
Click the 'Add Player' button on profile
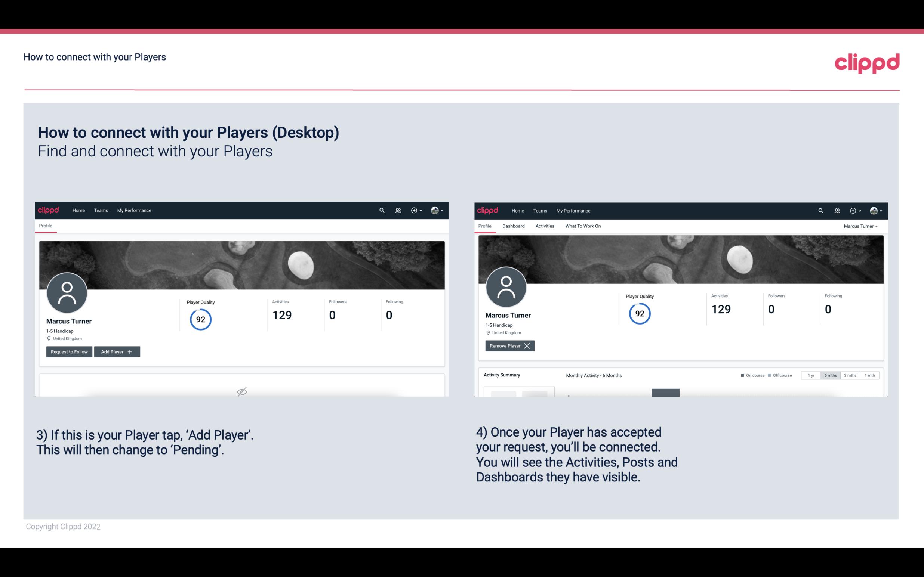click(117, 351)
